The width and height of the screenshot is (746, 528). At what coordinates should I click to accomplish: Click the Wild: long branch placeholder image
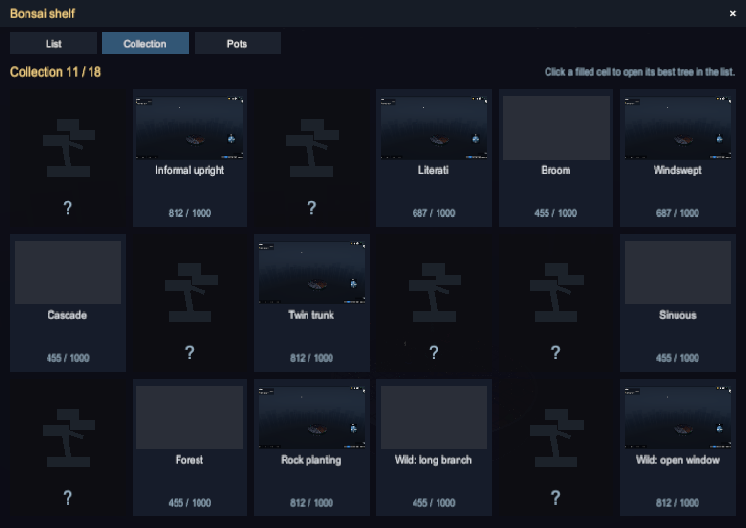[433, 417]
